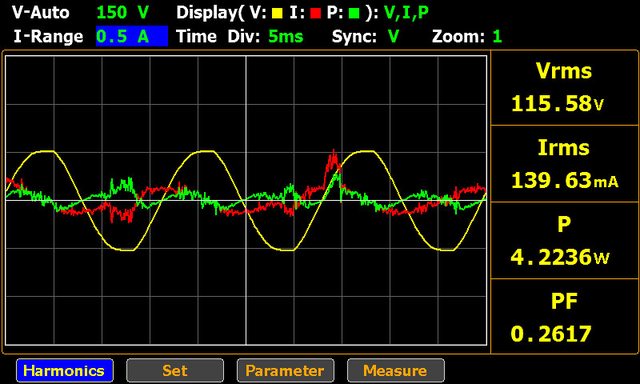The width and height of the screenshot is (640, 384).
Task: Click the I-Range label
Action: coord(48,37)
